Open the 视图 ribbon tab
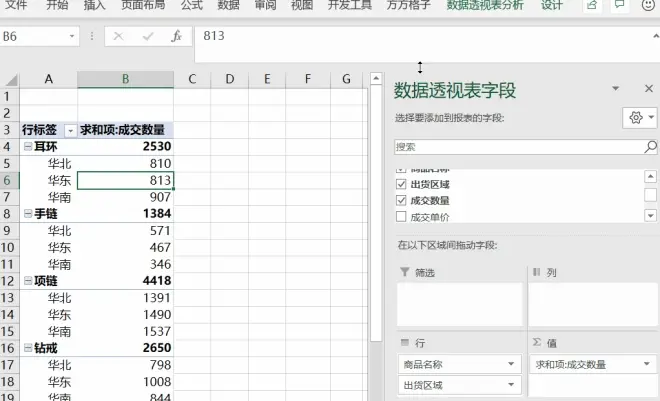The height and width of the screenshot is (401, 660). click(302, 5)
